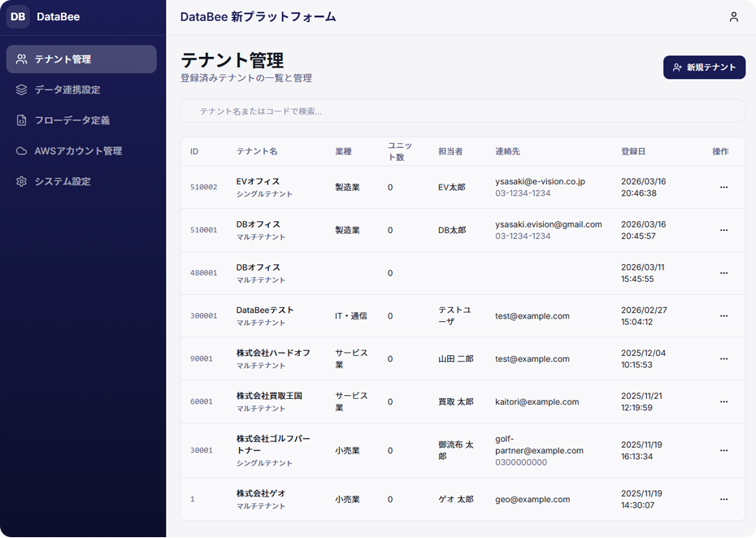
Task: Open actions menu for 株式会社買取王国 row
Action: pyautogui.click(x=723, y=401)
